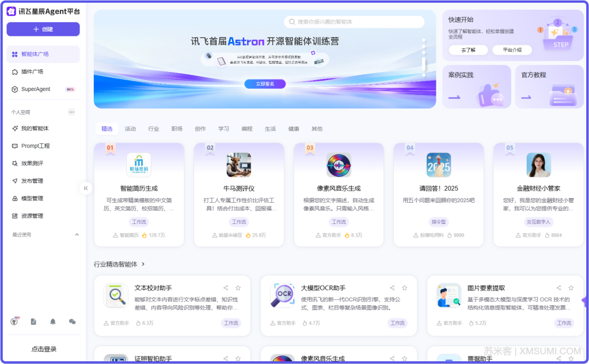Image resolution: width=589 pixels, height=364 pixels.
Task: Click the 交互数字人 tag on 金融财经小管家
Action: 538,222
